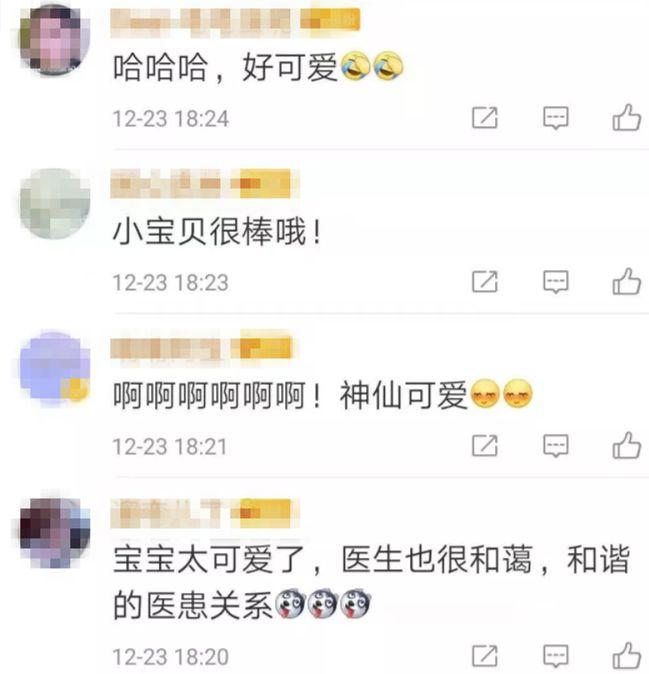Like the 宝宝太可爱了 comment at 18:20
Screen dimensions: 649x674
click(627, 656)
